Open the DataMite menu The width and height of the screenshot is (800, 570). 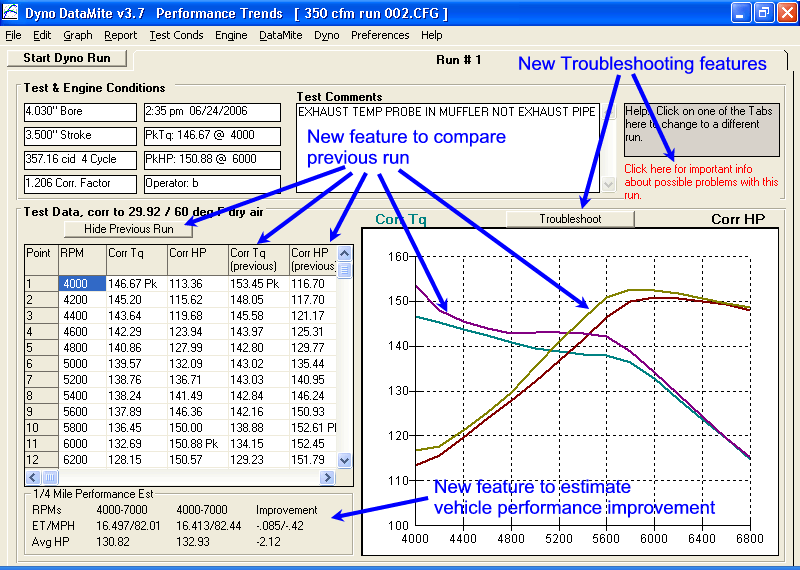coord(281,35)
